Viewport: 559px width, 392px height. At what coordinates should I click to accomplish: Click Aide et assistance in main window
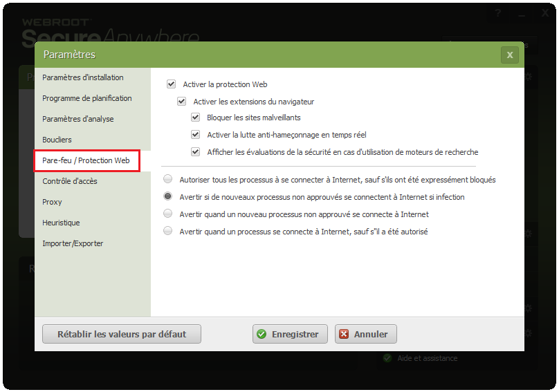click(x=428, y=358)
